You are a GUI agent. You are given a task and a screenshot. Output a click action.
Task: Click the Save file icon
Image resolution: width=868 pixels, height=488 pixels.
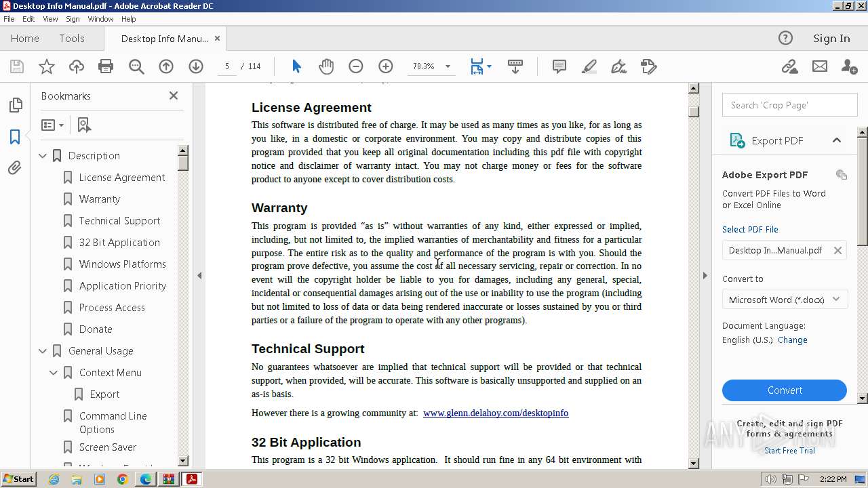tap(17, 66)
